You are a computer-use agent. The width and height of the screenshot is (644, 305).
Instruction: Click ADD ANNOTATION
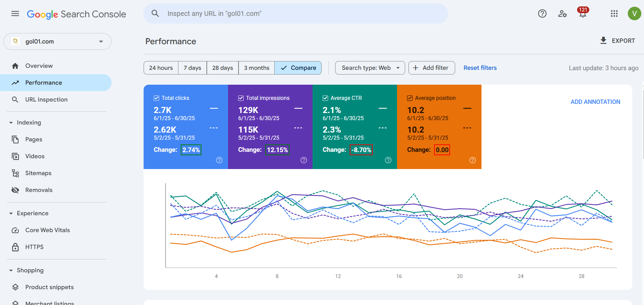pyautogui.click(x=595, y=102)
